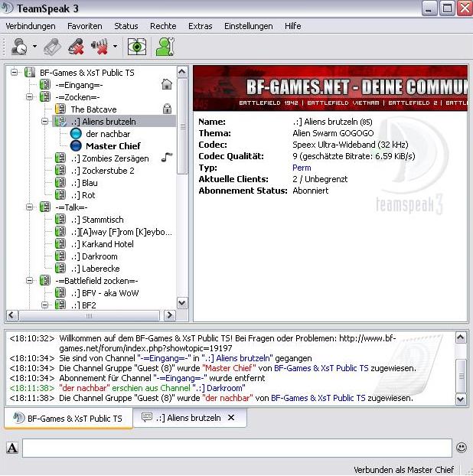Viewport: 473px width, 476px height.
Task: Collapse the -=Zocken=- channel group
Action: 29,97
